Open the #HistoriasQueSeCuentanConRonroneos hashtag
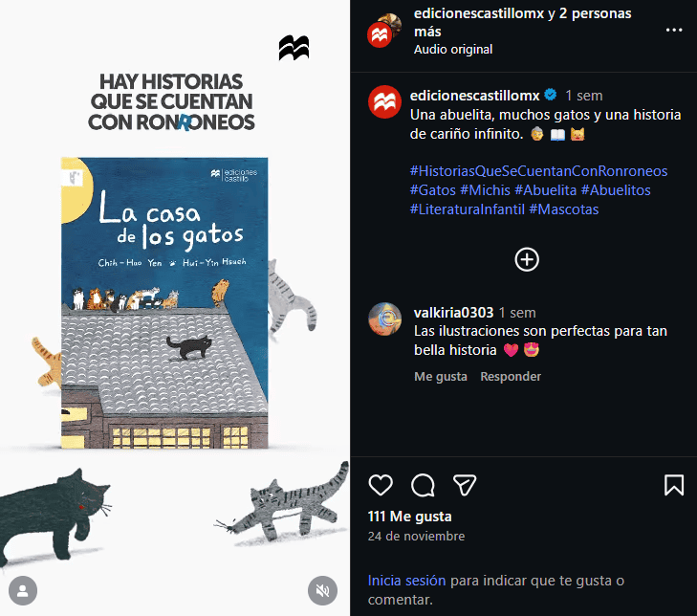697x616 pixels. [x=538, y=171]
